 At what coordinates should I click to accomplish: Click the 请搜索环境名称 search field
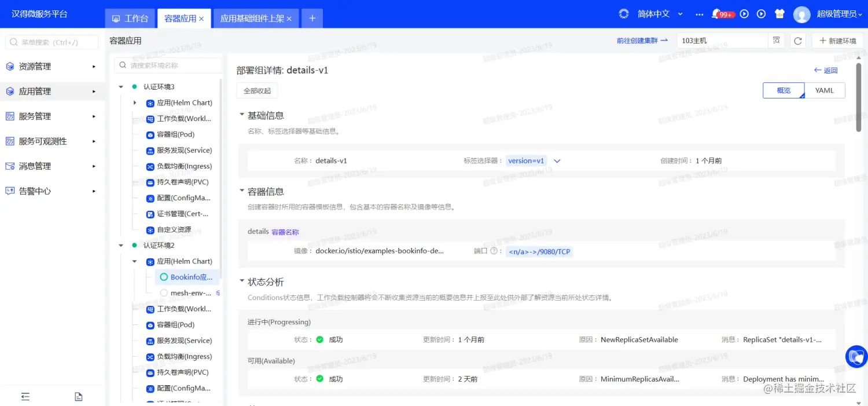168,65
